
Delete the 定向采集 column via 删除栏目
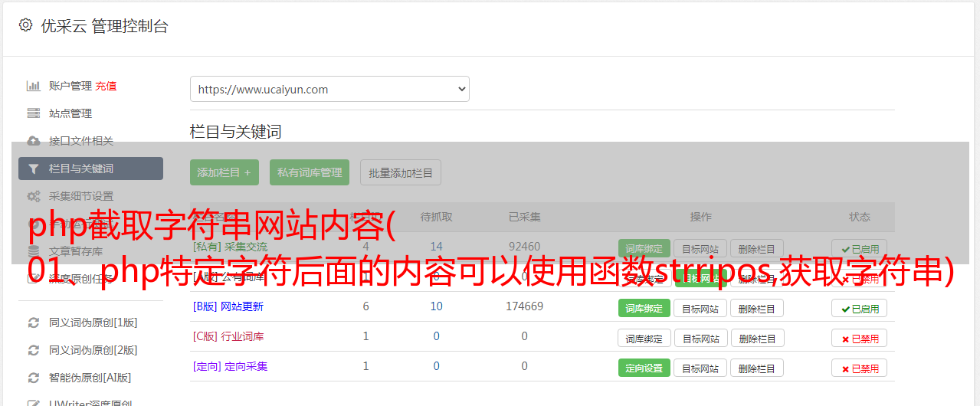point(757,368)
